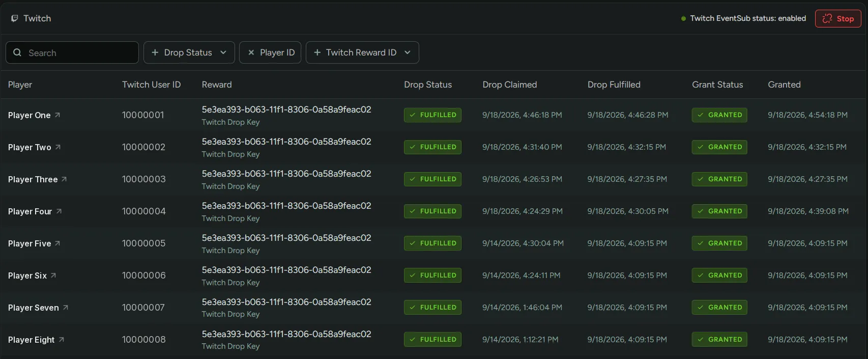Click the Twitch EventSub status text
The height and width of the screenshot is (359, 868).
(748, 18)
